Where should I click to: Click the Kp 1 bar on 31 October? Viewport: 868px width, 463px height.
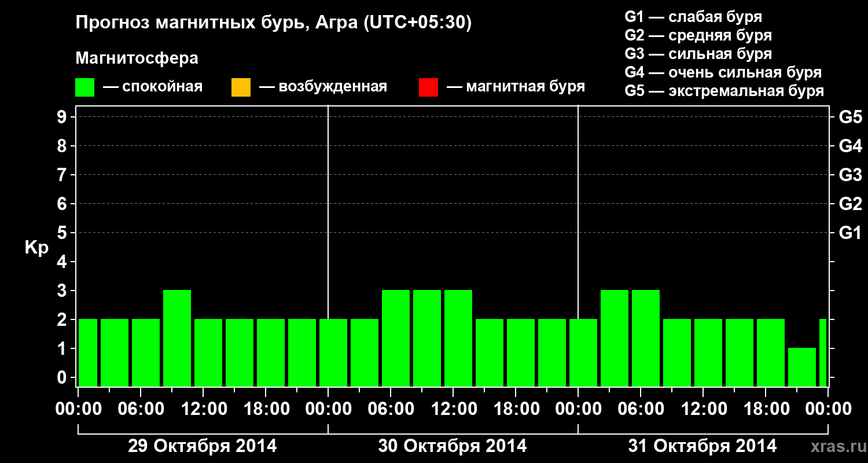pos(802,367)
